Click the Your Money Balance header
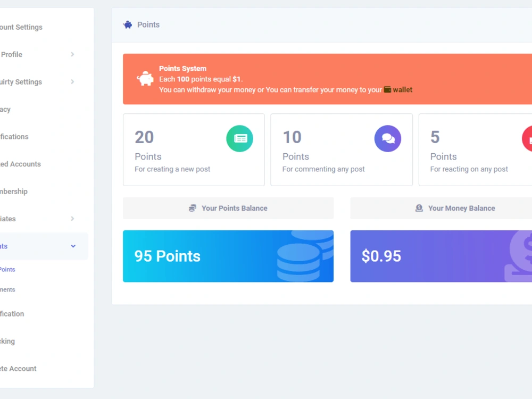Viewport: 532px width, 399px height. pos(441,208)
